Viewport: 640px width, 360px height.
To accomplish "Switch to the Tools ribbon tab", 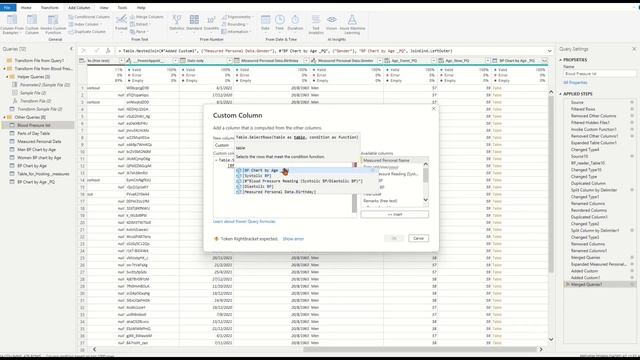I will pos(122,7).
